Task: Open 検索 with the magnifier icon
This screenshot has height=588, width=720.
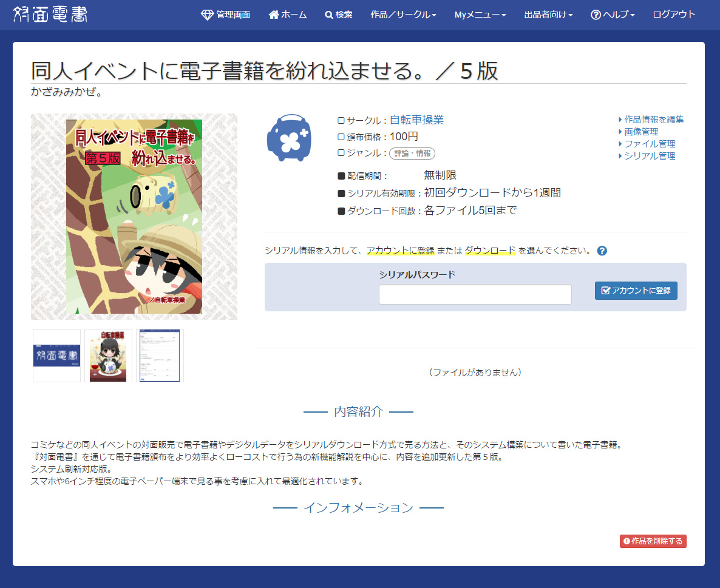Action: (x=338, y=15)
